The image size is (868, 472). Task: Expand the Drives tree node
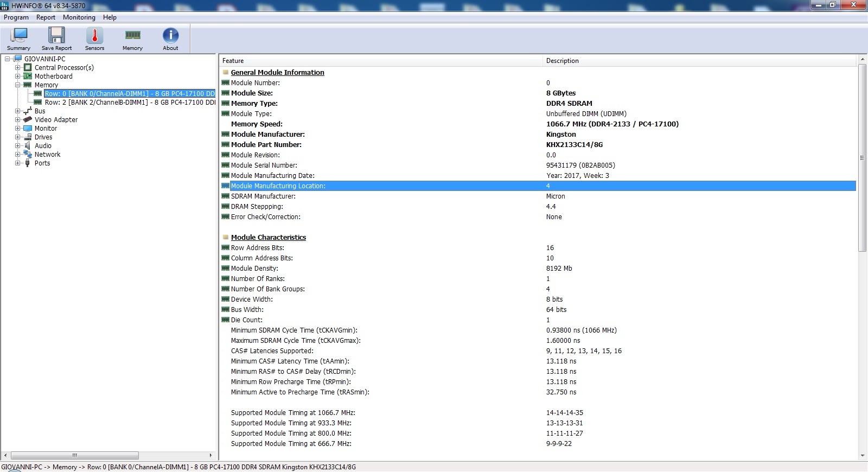click(x=17, y=137)
